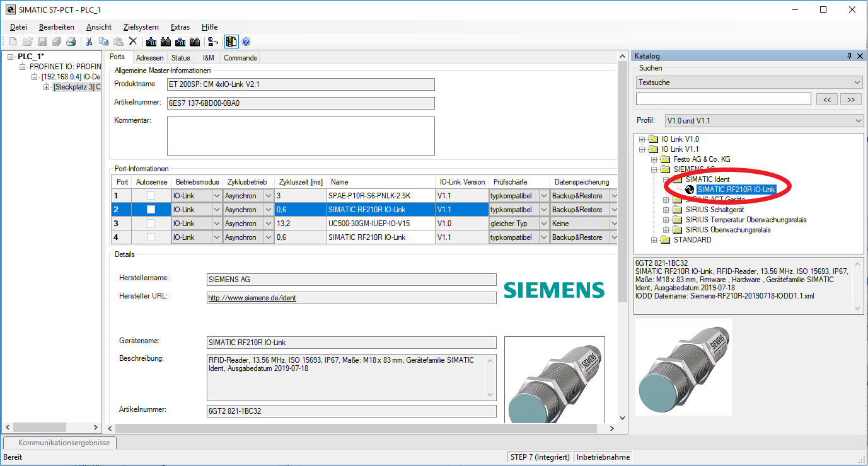Switch to the Adressen tab
The height and width of the screenshot is (466, 868).
tap(149, 57)
